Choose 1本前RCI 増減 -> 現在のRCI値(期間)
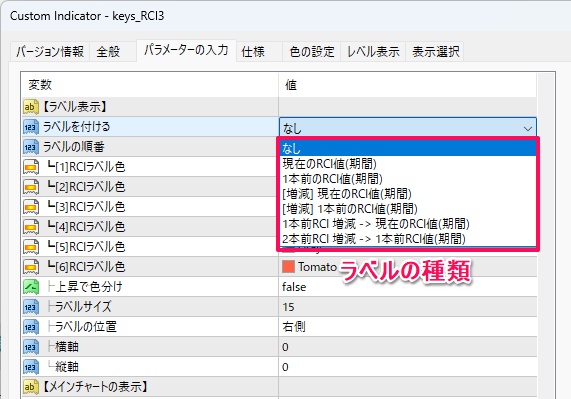This screenshot has height=399, width=571. coord(407,224)
